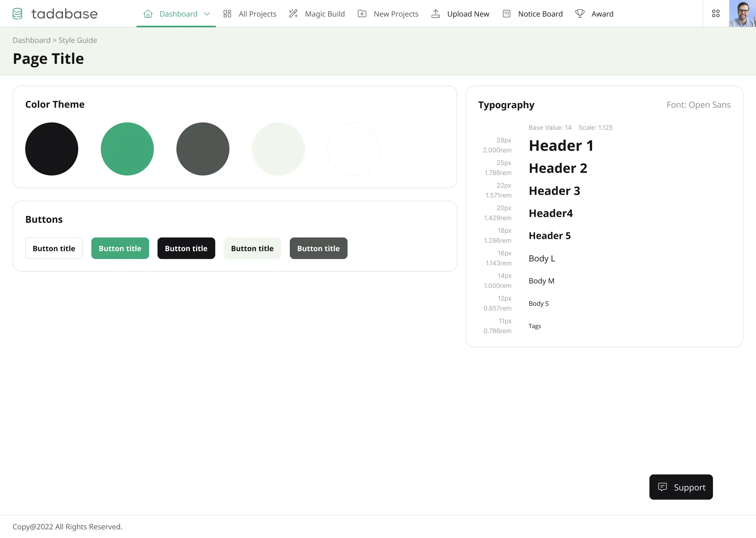This screenshot has height=538, width=756.
Task: Click the 1.571rem value
Action: click(498, 195)
